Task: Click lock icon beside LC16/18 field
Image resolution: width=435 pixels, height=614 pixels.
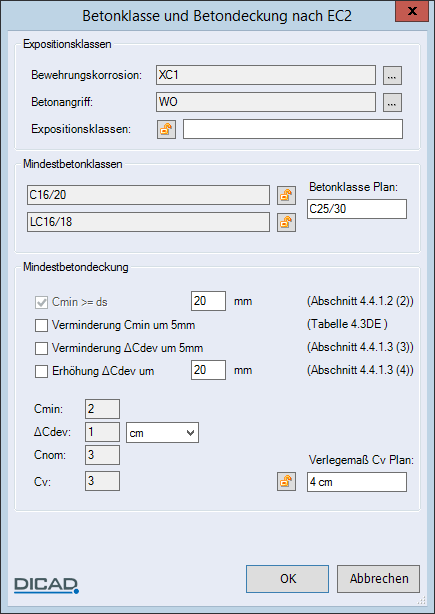Action: pyautogui.click(x=286, y=222)
